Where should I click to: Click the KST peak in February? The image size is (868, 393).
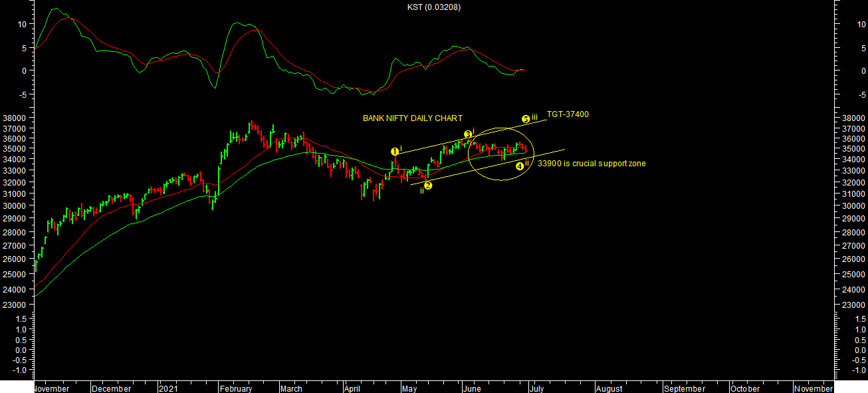[x=237, y=23]
